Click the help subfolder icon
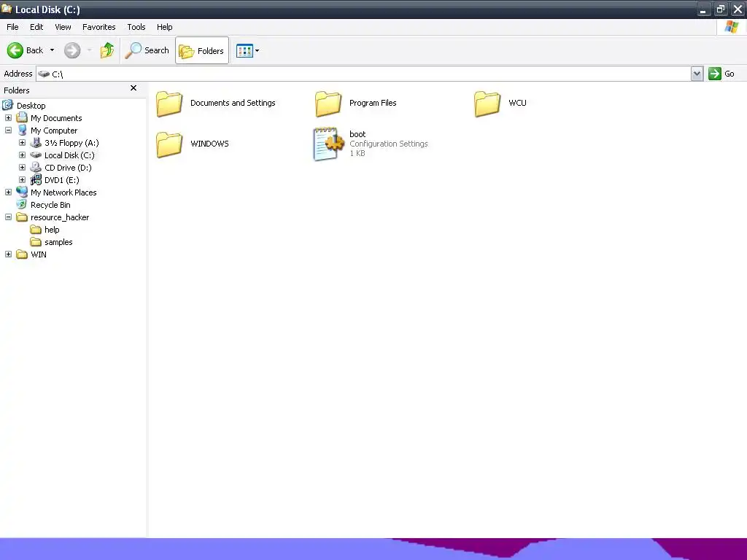747x560 pixels. tap(36, 230)
